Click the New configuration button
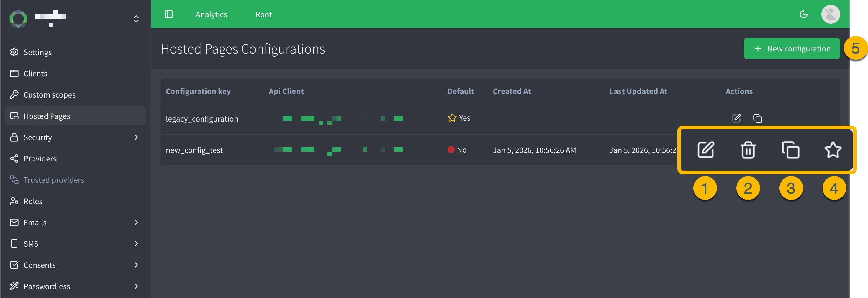 (x=792, y=48)
